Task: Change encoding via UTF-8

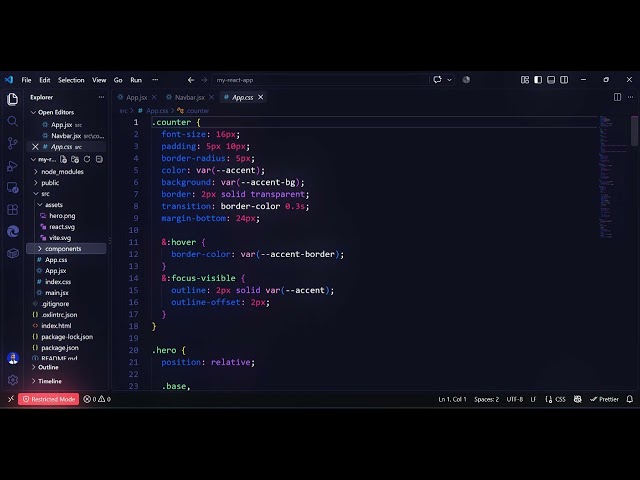Action: click(x=515, y=399)
